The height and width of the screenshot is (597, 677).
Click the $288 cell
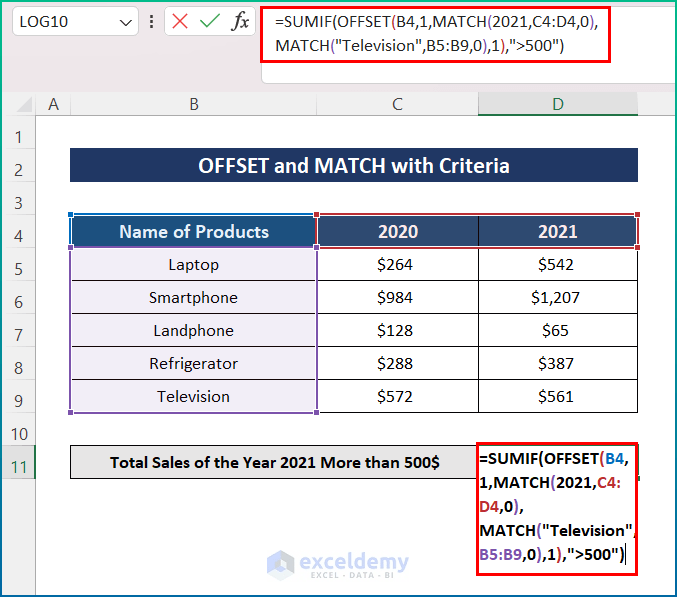click(x=398, y=363)
